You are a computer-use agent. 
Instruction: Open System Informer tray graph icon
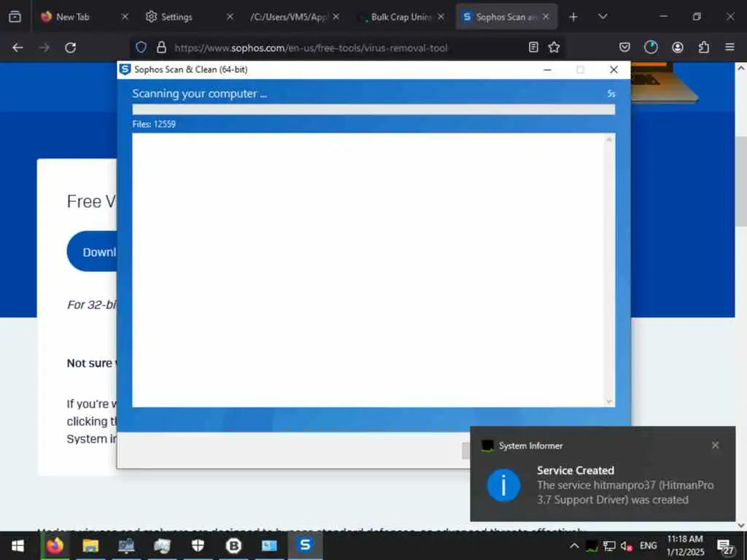coord(592,545)
